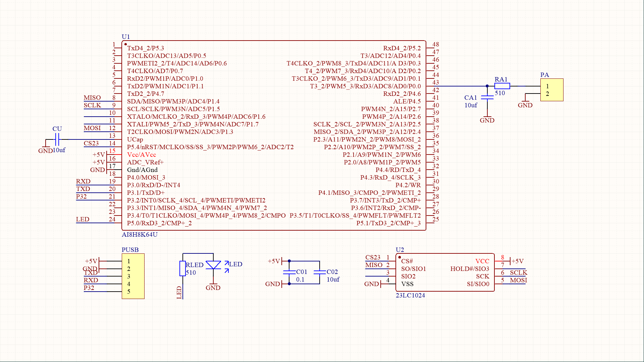Select the U2 chip body 23LC1024
644x362 pixels.
[444, 272]
